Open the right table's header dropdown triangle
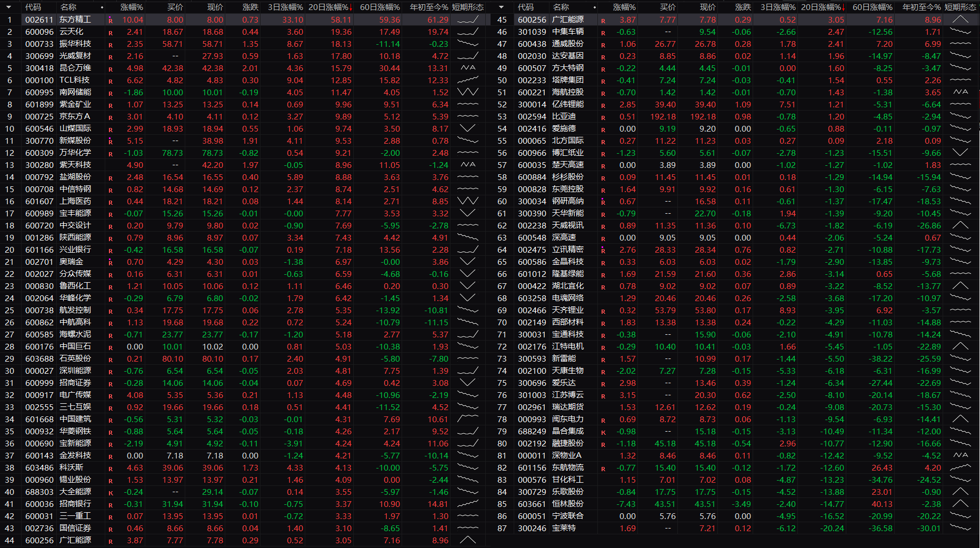Screen dimensions: 980x548 coord(501,7)
